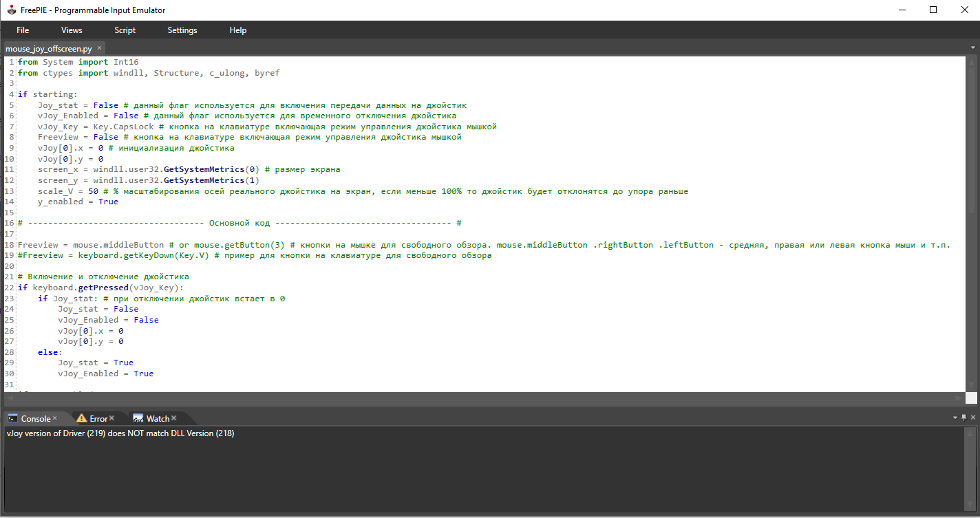Open the Views menu
This screenshot has width=980, height=518.
tap(72, 30)
